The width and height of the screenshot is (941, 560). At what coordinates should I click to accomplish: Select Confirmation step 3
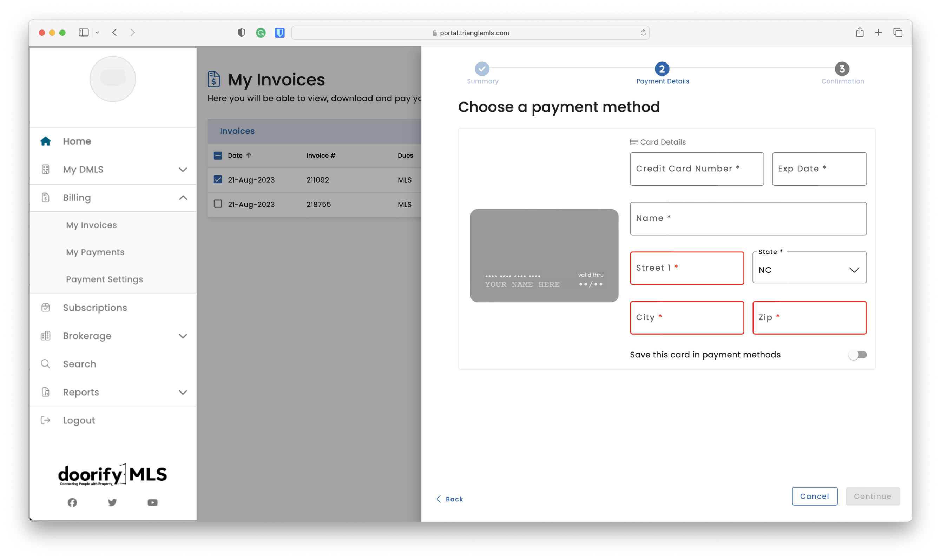(x=842, y=73)
